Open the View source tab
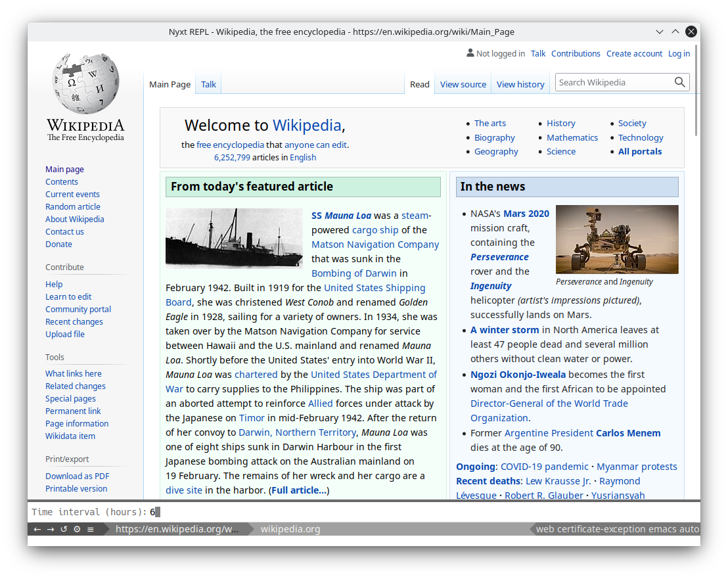The image size is (728, 579). pyautogui.click(x=463, y=85)
